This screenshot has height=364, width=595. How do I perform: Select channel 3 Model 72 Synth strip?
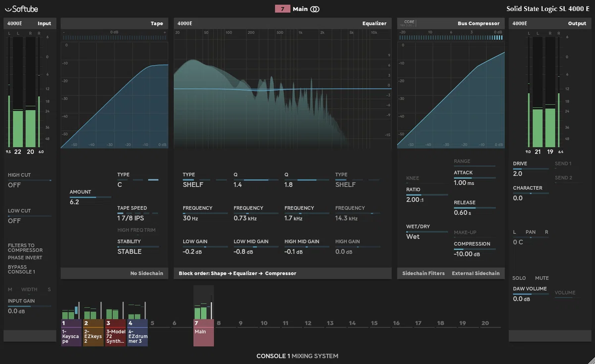pyautogui.click(x=115, y=332)
